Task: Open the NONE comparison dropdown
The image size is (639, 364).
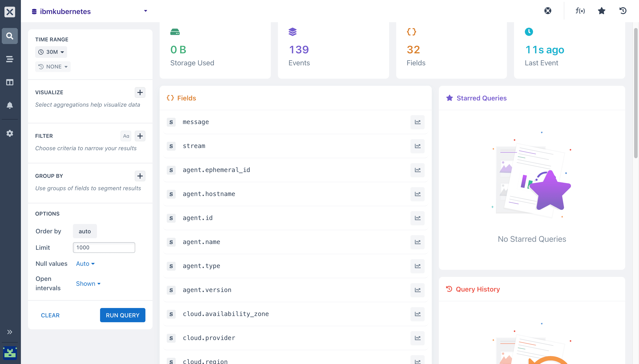Action: coord(53,67)
